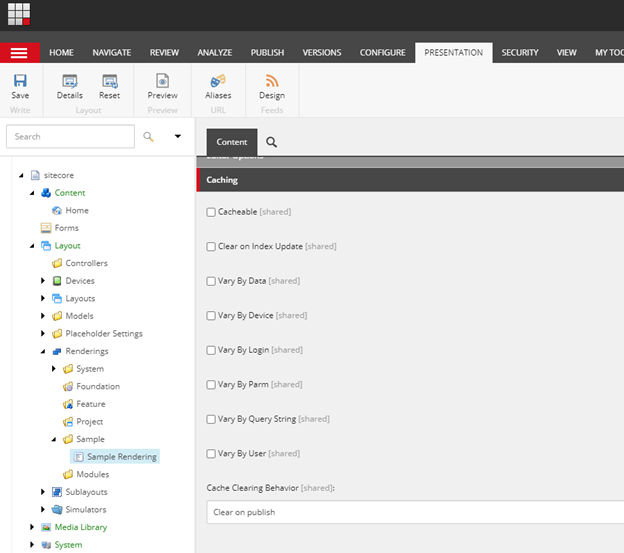Click the tree Search input field

point(70,136)
